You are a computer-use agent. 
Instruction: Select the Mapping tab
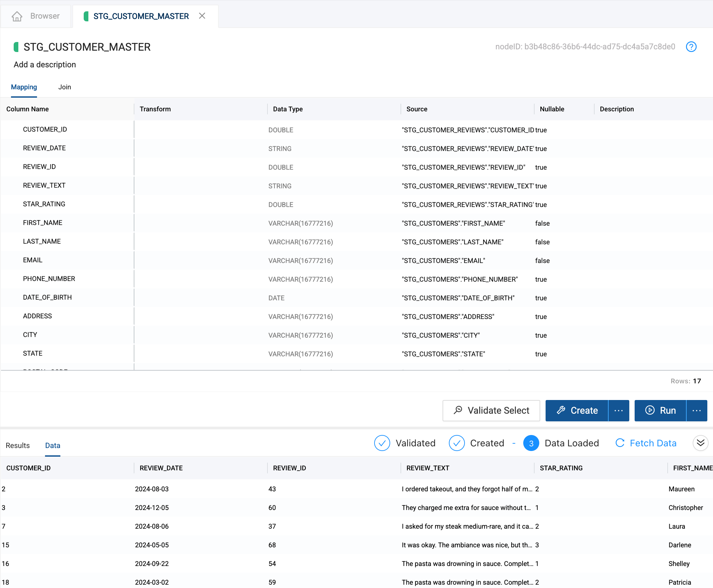tap(24, 87)
